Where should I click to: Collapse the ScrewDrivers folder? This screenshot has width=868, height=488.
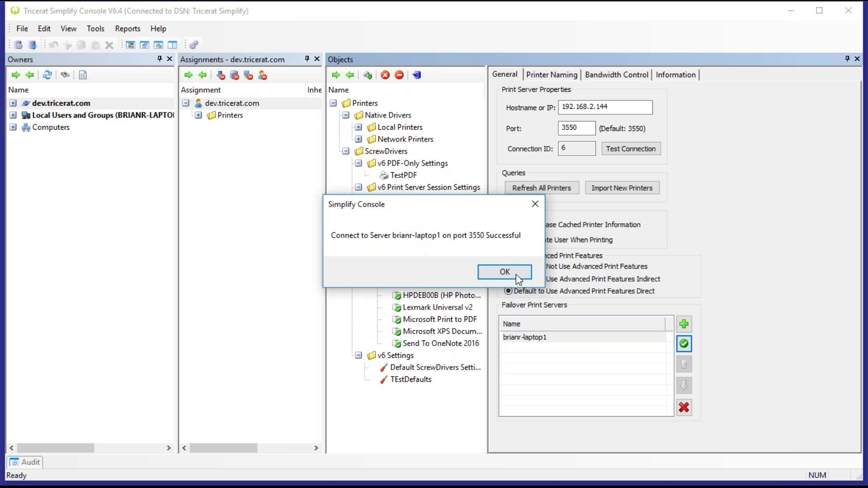pyautogui.click(x=346, y=151)
